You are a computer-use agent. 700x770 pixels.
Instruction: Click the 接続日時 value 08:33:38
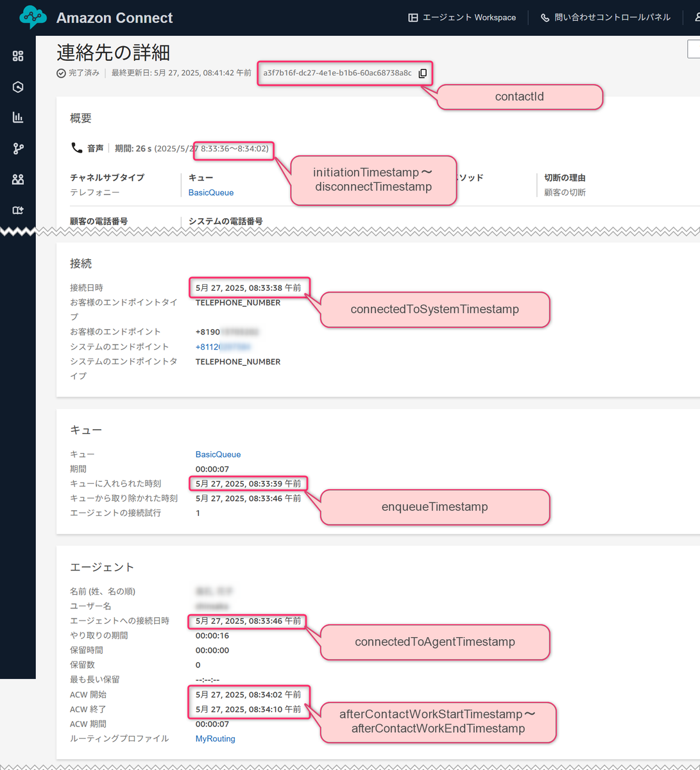(x=248, y=288)
